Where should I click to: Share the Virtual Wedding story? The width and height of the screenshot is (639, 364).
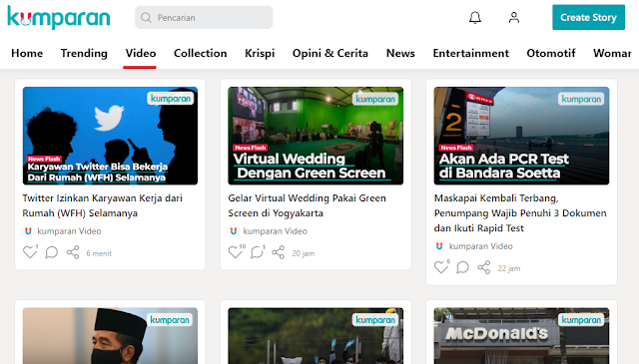pyautogui.click(x=279, y=252)
